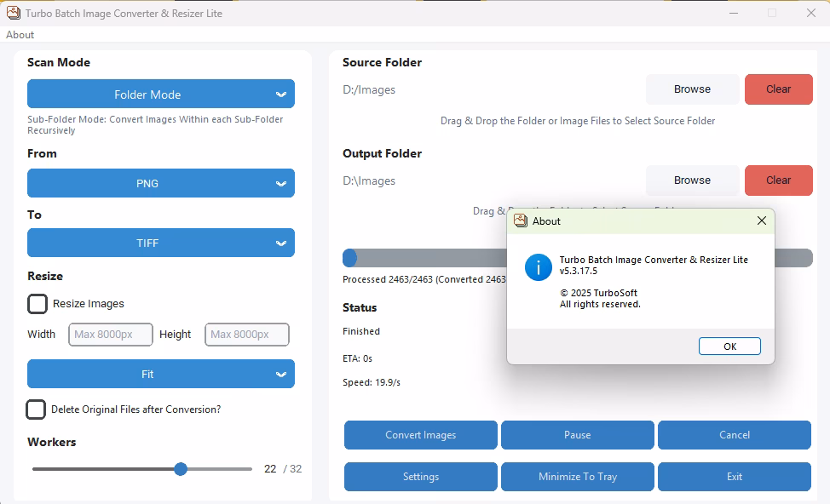Click the Exit button
The height and width of the screenshot is (504, 830).
[x=735, y=477]
